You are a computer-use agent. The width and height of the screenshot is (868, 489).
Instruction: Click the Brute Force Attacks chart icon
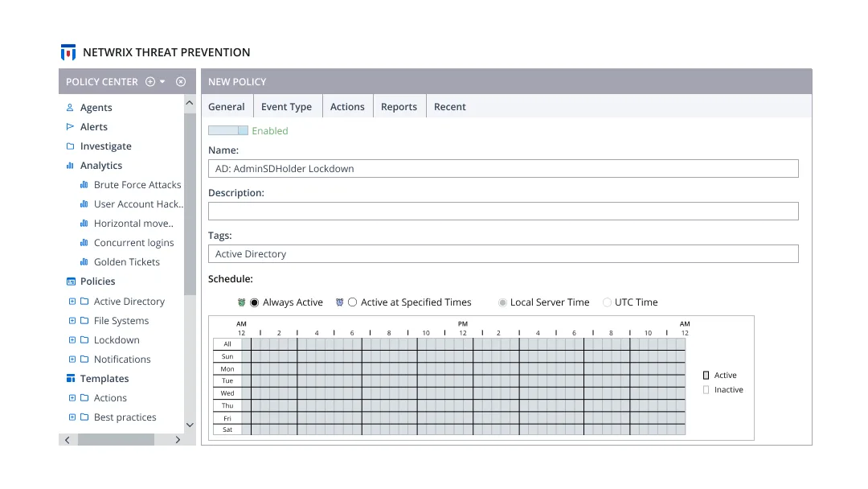(84, 184)
